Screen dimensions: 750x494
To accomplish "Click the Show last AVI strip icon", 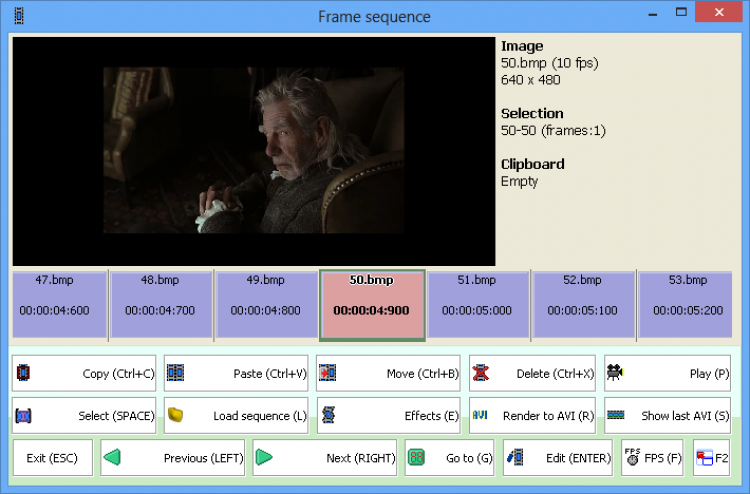I will tap(616, 415).
